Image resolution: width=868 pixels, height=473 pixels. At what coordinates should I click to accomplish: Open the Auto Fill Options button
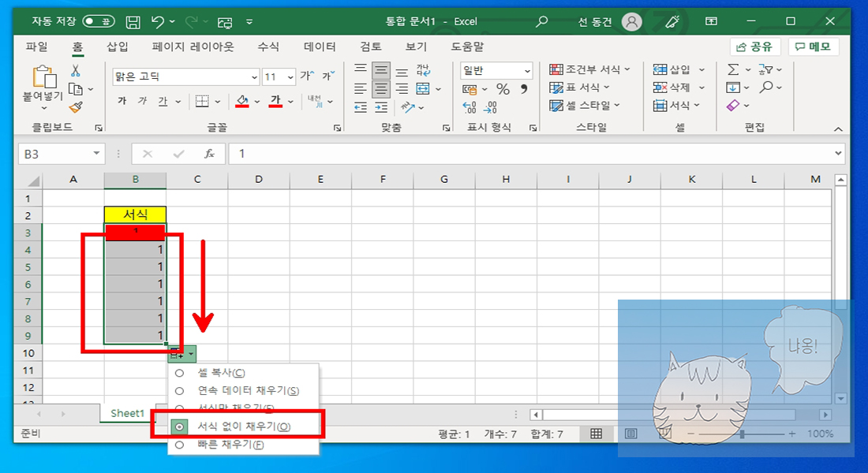point(182,353)
